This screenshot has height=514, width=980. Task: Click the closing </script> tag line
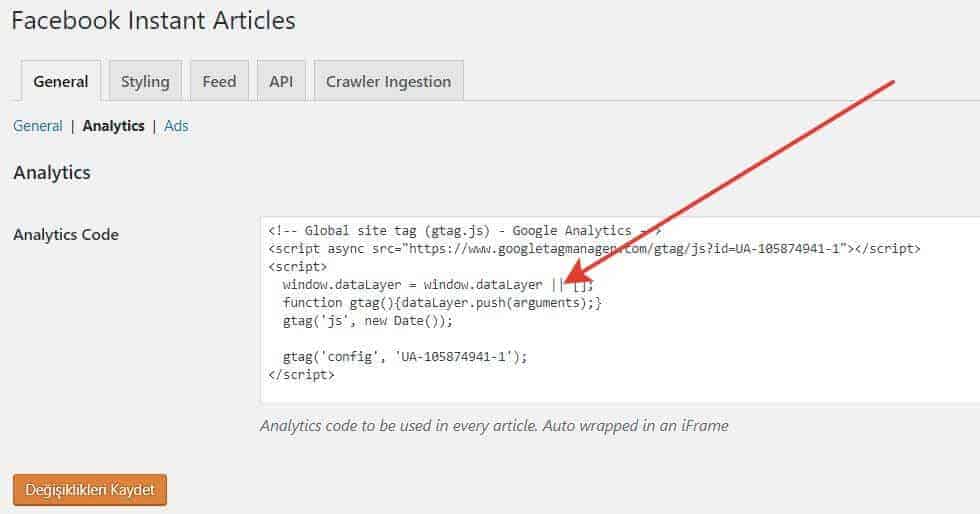pos(301,375)
